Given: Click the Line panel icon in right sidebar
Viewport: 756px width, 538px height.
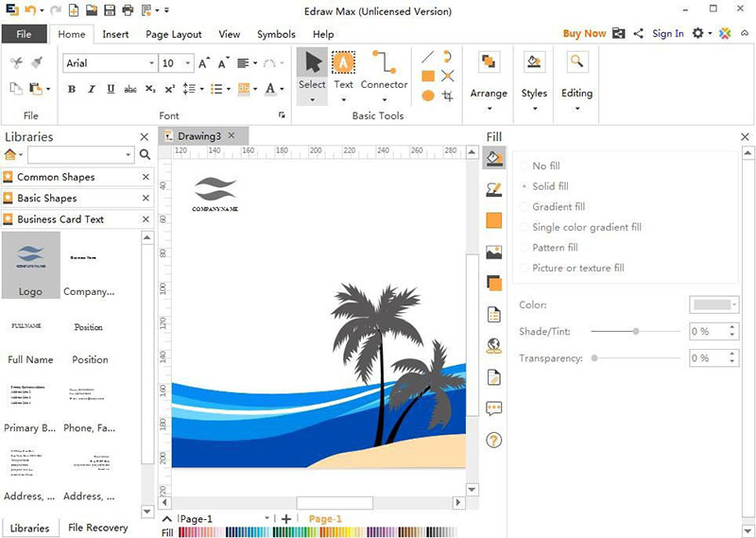Looking at the screenshot, I should click(493, 189).
